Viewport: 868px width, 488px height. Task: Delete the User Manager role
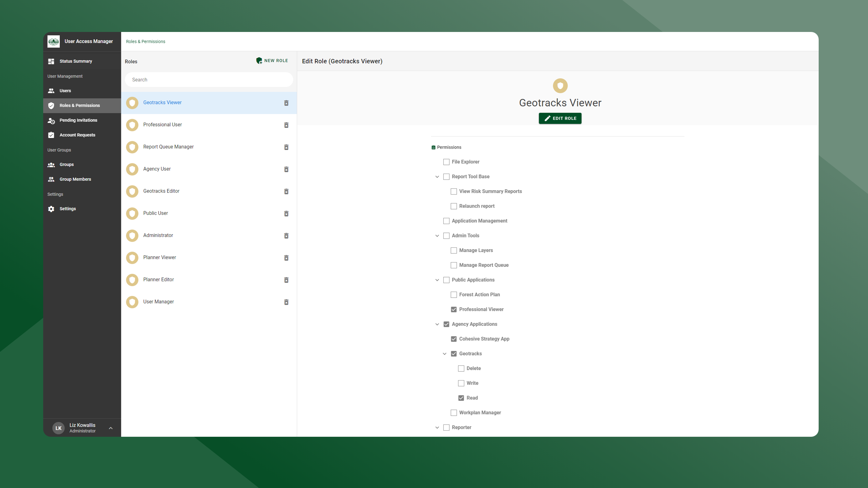[286, 302]
